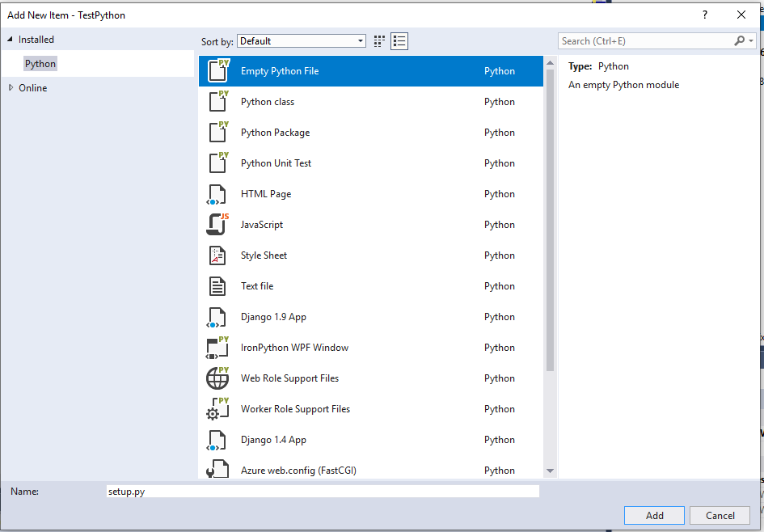
Task: Collapse the Installed tree node
Action: 11,40
